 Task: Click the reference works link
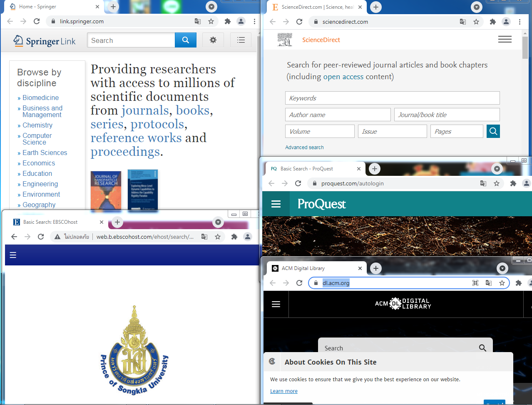136,138
